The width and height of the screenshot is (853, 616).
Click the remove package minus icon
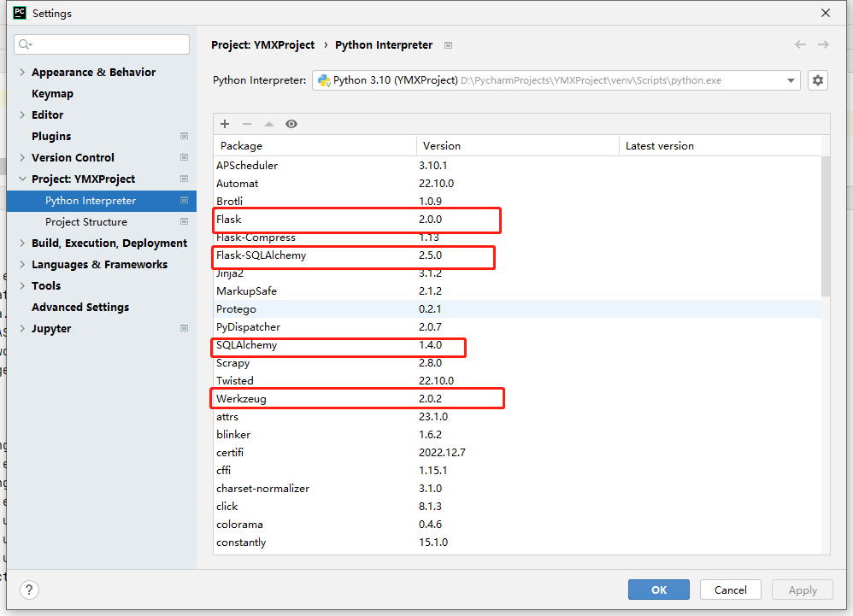point(247,124)
